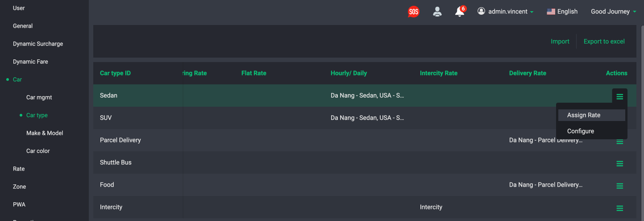This screenshot has width=644, height=221.
Task: Sort by the Car type ID column header
Action: coord(115,73)
